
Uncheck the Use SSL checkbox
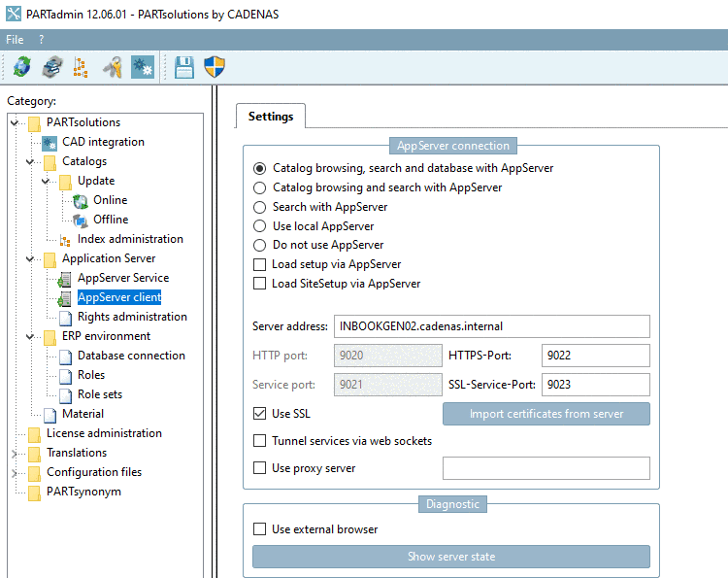(259, 414)
